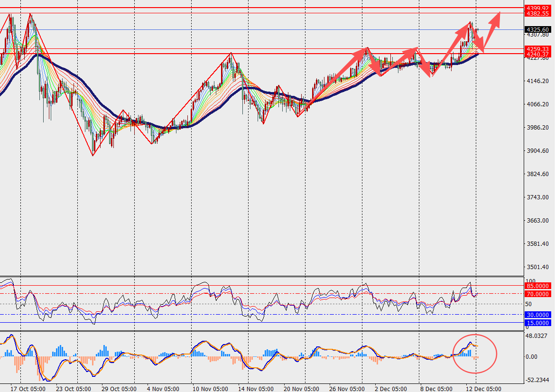This screenshot has height=392, width=555.
Task: Click the 70.0000 red indicator level label
Action: click(537, 294)
